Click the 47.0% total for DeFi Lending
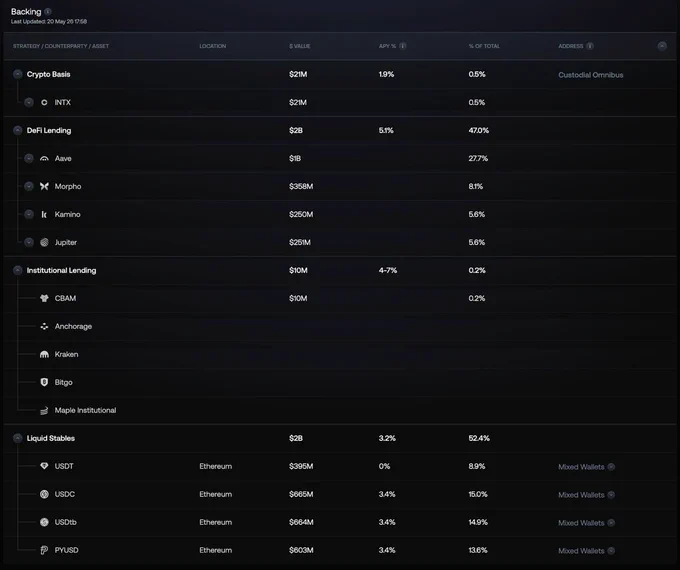The image size is (680, 570). (478, 130)
